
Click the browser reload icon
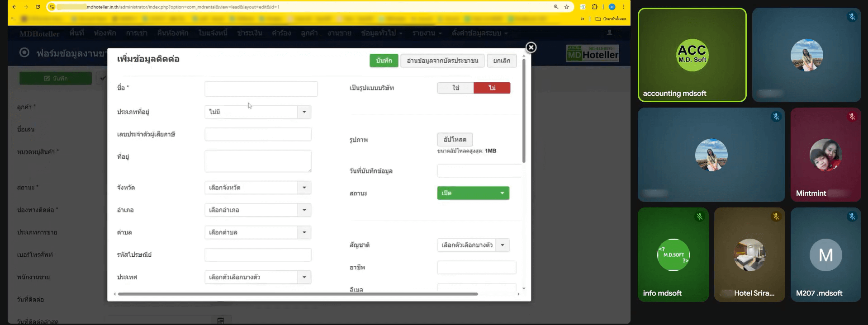(38, 7)
